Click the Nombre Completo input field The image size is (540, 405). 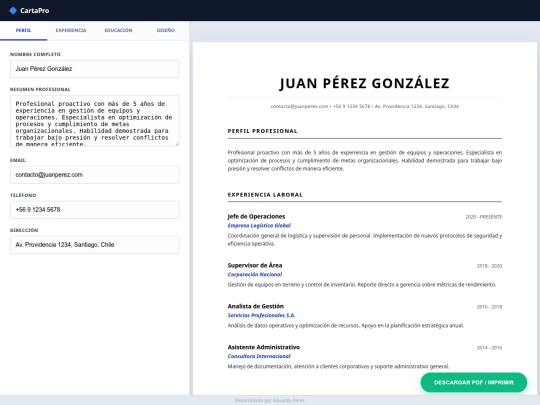tap(95, 69)
